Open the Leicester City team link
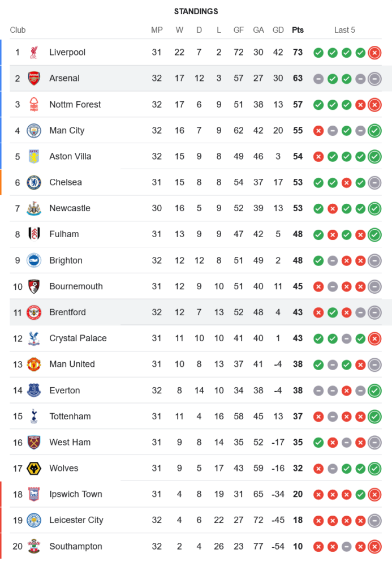Screen dimensions: 392x566 pos(76,520)
